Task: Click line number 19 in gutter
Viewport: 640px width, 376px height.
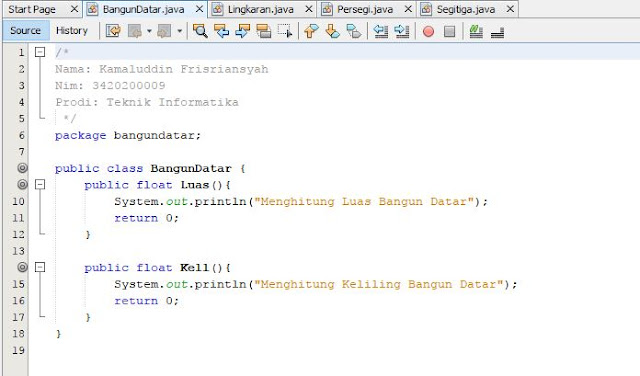Action: point(18,350)
